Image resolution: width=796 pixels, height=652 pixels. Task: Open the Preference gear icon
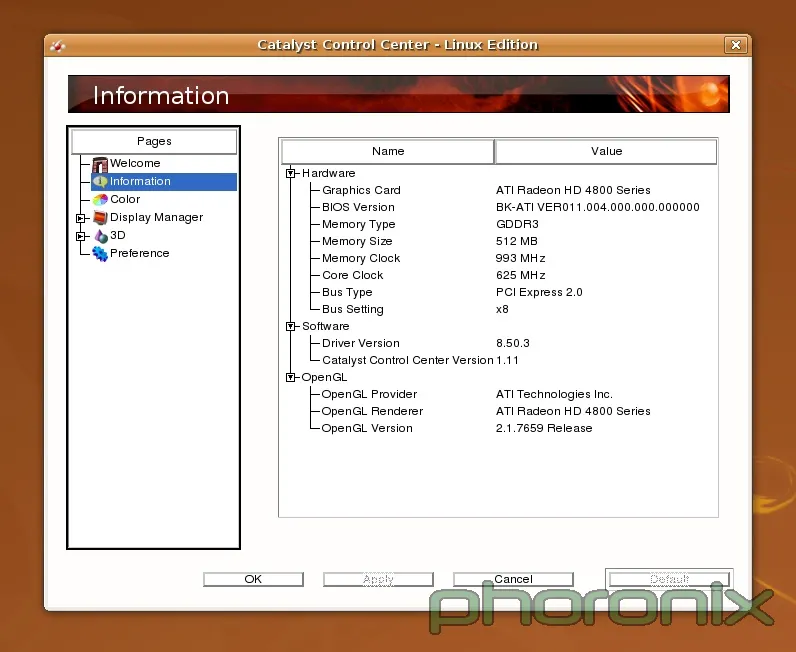pyautogui.click(x=100, y=254)
